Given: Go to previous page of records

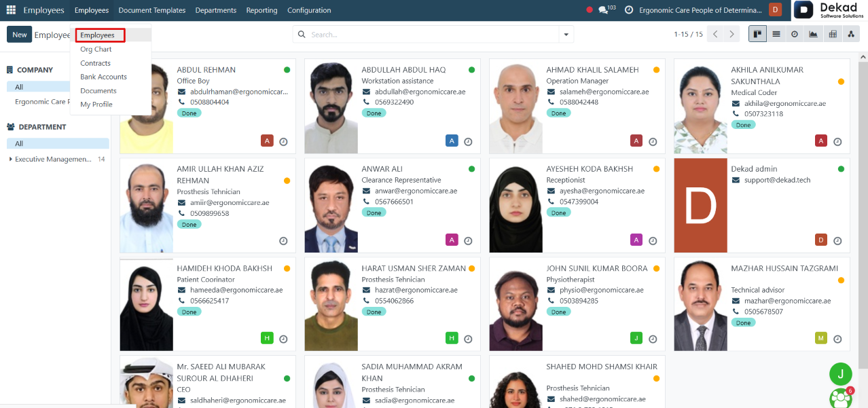Looking at the screenshot, I should click(715, 34).
